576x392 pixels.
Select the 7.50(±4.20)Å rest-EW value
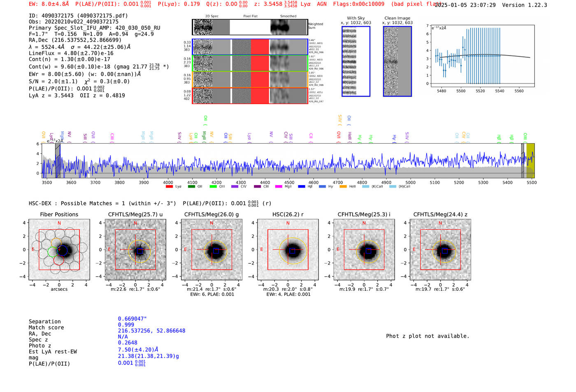tap(138, 350)
